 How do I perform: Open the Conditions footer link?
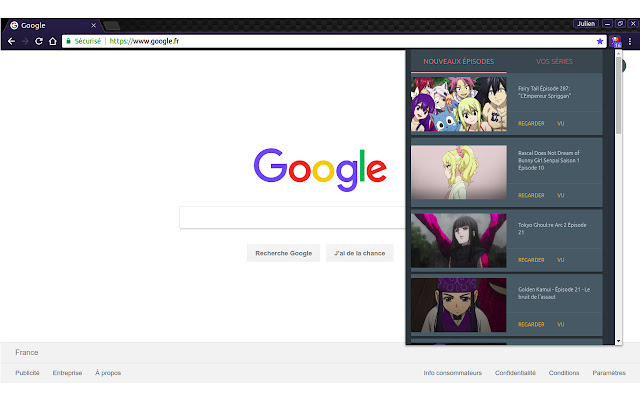tap(564, 373)
